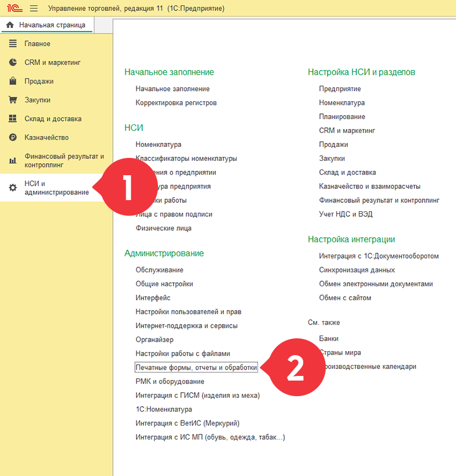Open Начальное заполнение link
The image size is (456, 476).
pyautogui.click(x=172, y=89)
